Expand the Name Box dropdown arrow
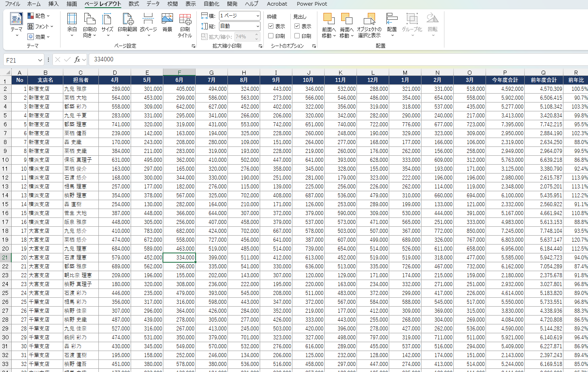Viewport: 588px width, 372px height. [x=40, y=60]
